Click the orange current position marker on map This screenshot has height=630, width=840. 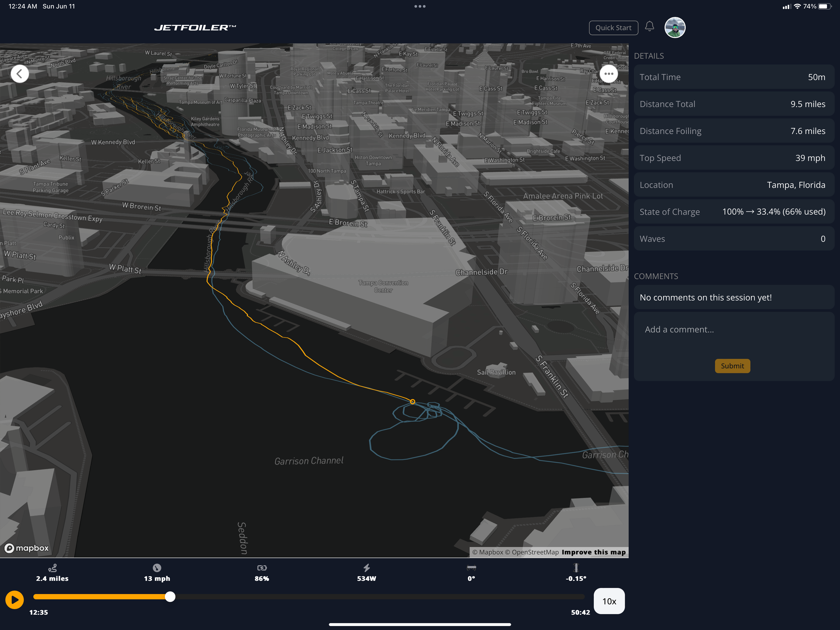tap(412, 401)
